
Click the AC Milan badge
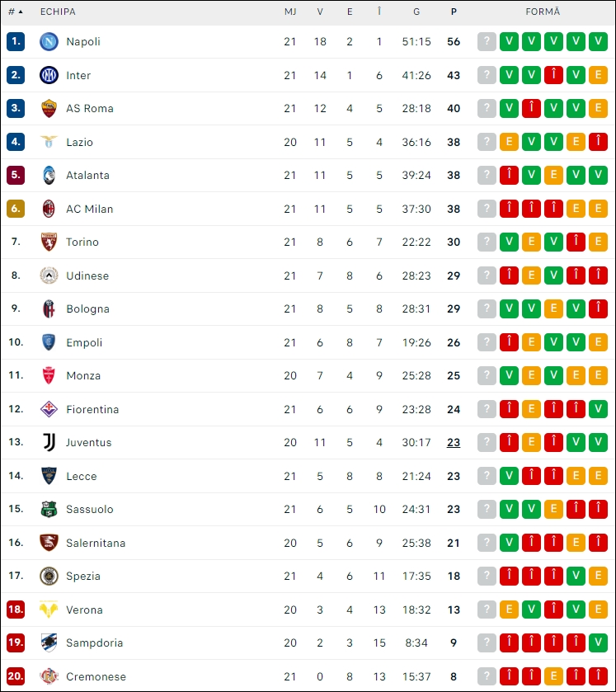coord(49,209)
